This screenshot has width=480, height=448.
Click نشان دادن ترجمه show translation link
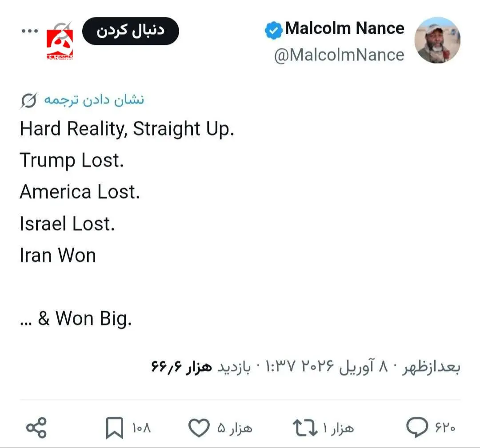94,100
